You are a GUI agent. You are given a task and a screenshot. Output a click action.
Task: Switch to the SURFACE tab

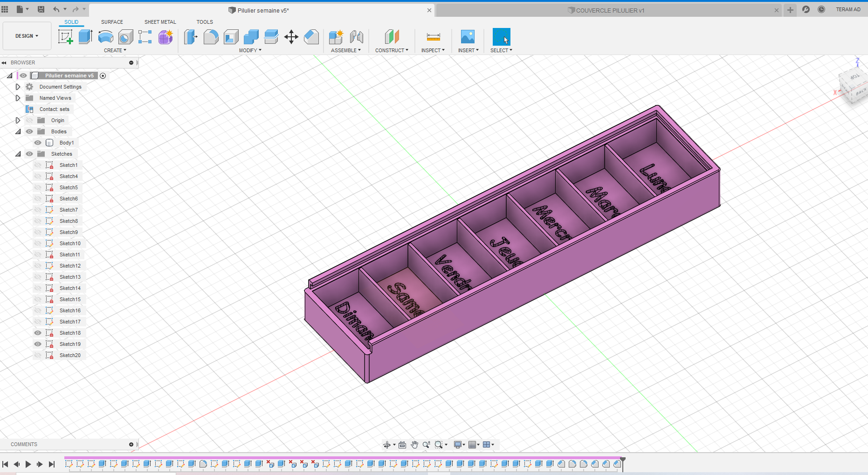(x=112, y=22)
